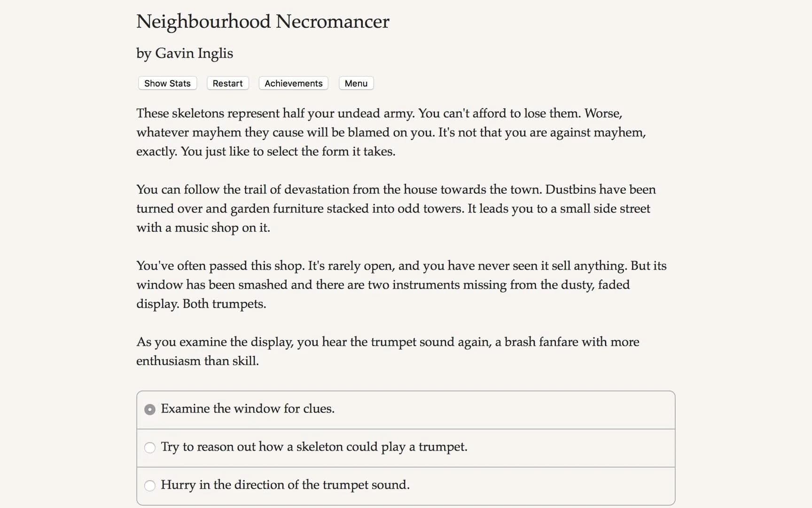The image size is (812, 508).
Task: Click the third choice row box
Action: tap(406, 485)
